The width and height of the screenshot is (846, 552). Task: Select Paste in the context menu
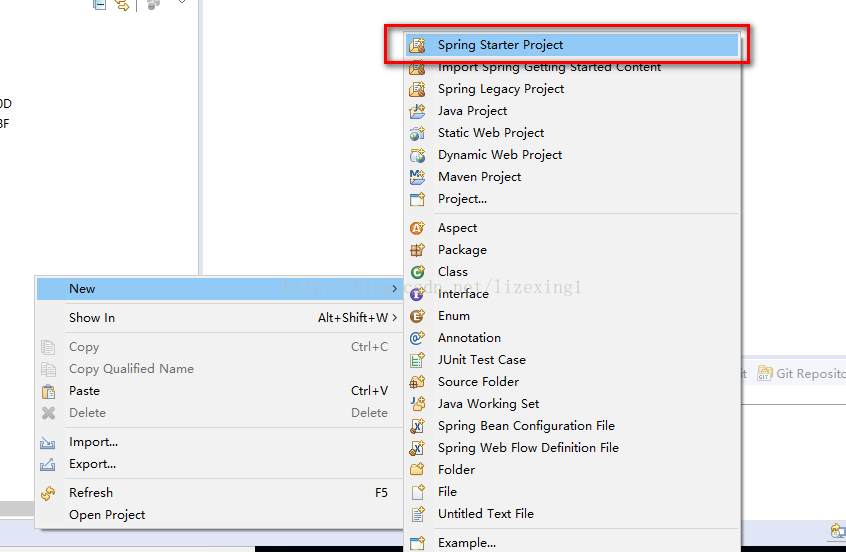[220, 391]
